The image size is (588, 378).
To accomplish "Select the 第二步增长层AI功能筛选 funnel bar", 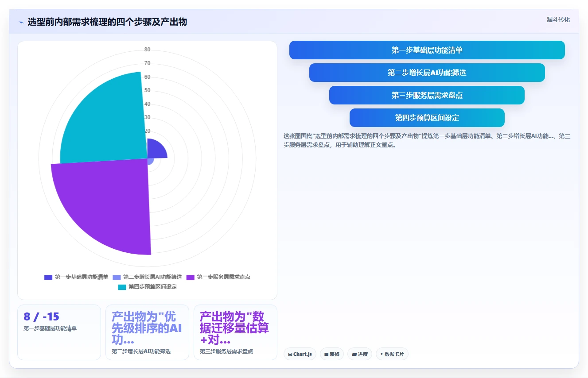I will (x=427, y=73).
